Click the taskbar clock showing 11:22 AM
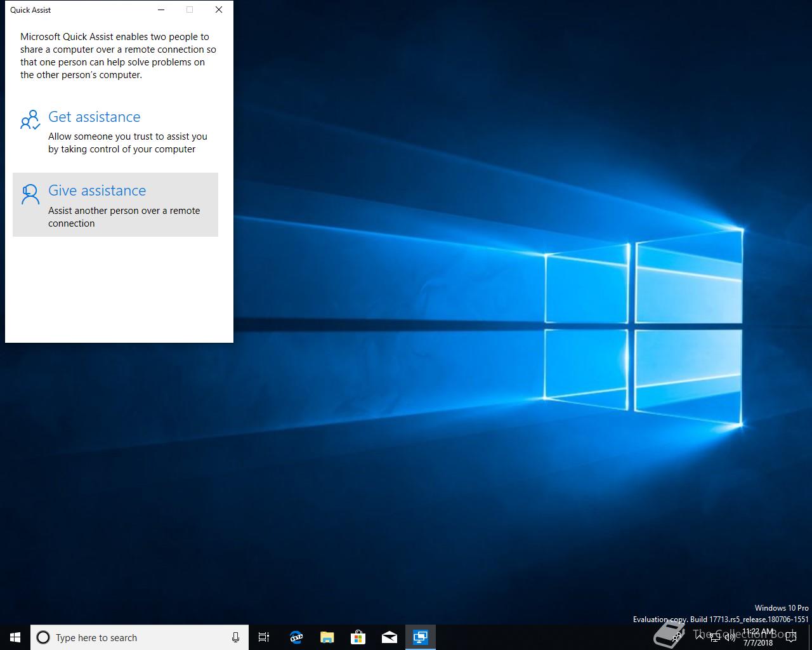 (759, 637)
